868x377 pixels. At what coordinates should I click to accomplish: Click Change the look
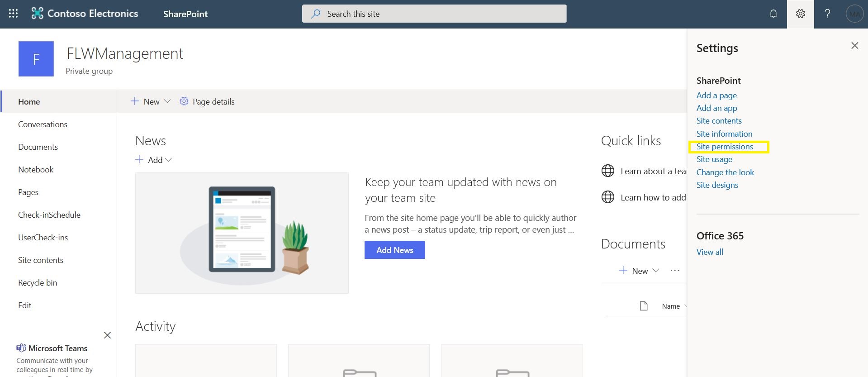pyautogui.click(x=725, y=172)
